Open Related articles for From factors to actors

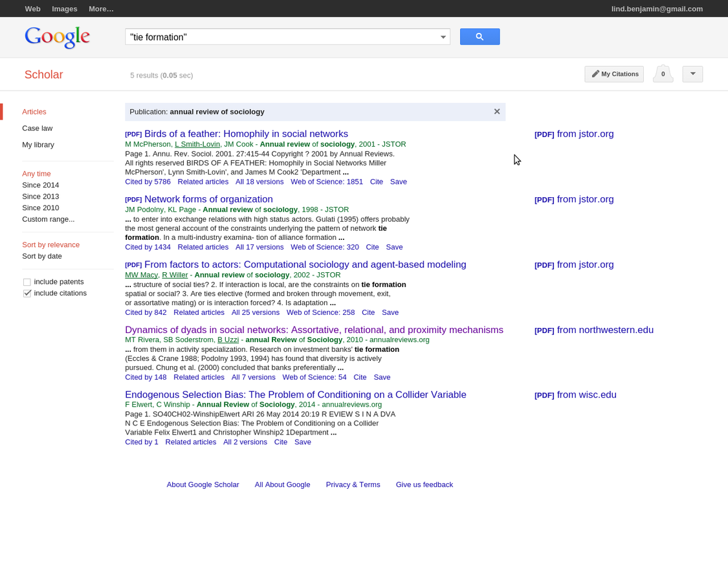[x=199, y=313]
